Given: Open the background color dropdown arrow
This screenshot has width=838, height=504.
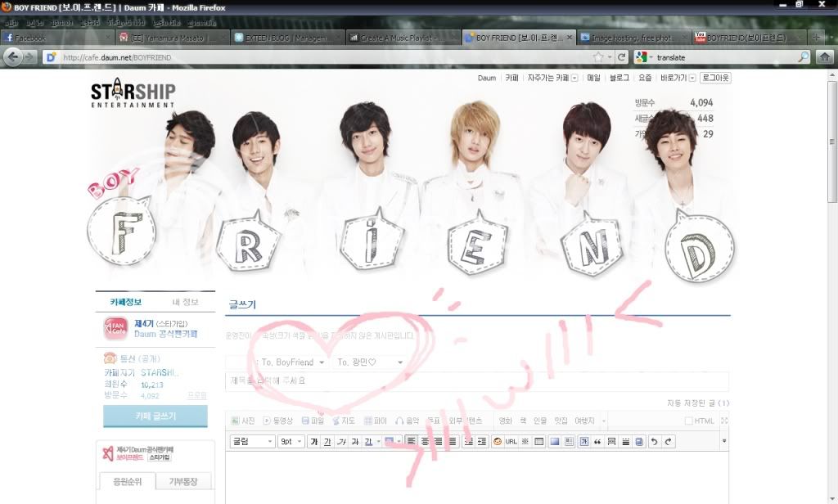Looking at the screenshot, I should pos(399,442).
